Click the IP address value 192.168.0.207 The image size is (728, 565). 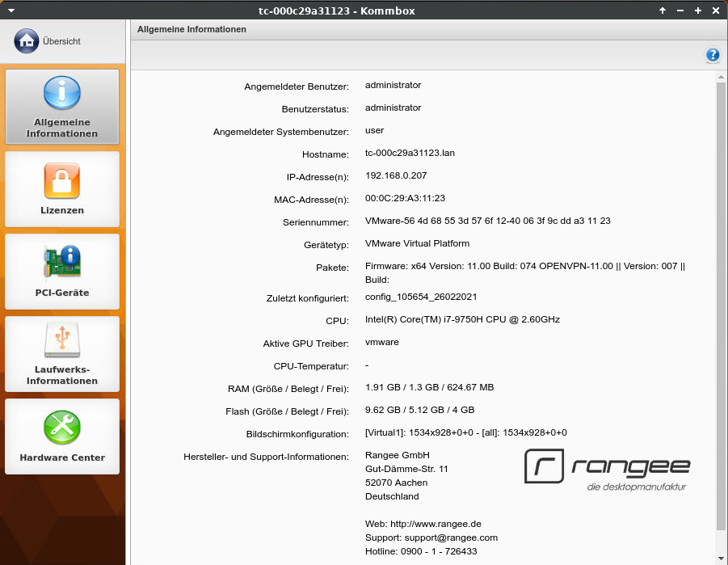[396, 175]
